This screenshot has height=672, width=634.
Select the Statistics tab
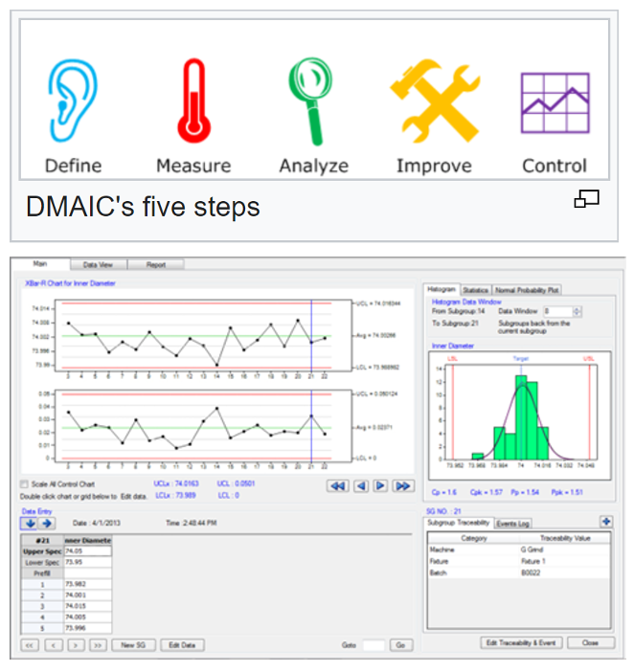point(475,289)
